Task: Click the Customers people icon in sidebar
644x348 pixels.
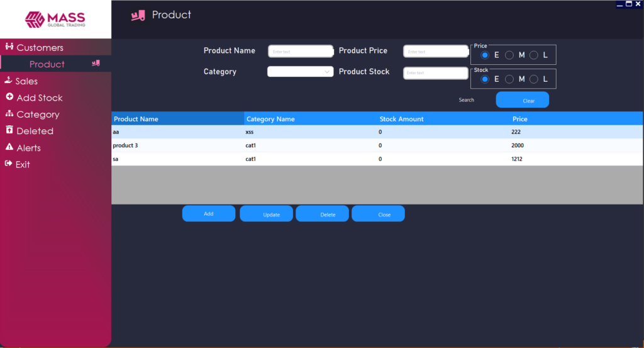Action: [x=9, y=47]
